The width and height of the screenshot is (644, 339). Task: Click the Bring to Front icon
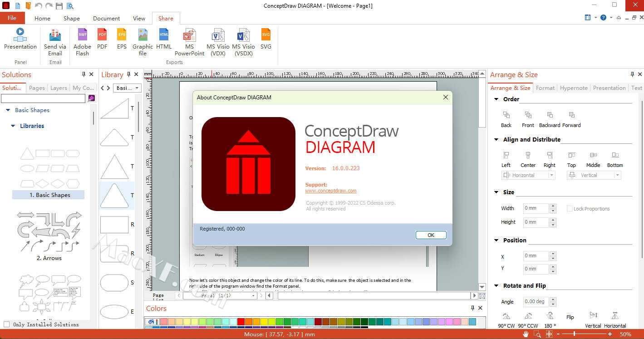(528, 115)
